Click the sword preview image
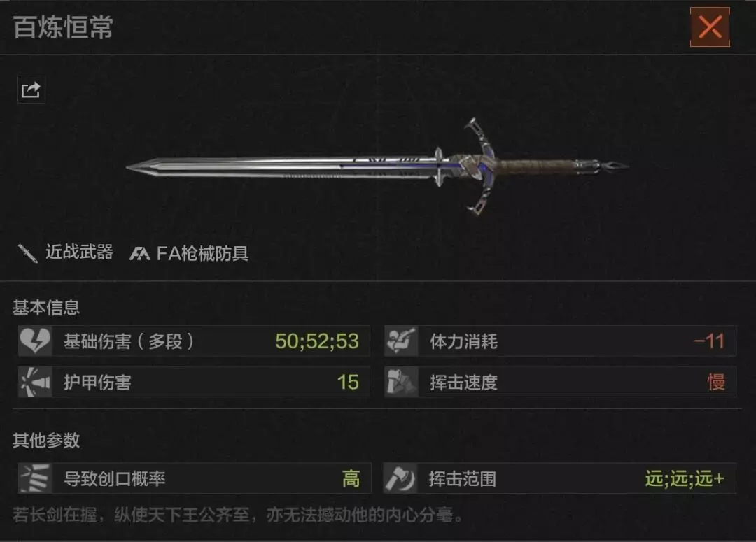The height and width of the screenshot is (542, 756). [377, 166]
